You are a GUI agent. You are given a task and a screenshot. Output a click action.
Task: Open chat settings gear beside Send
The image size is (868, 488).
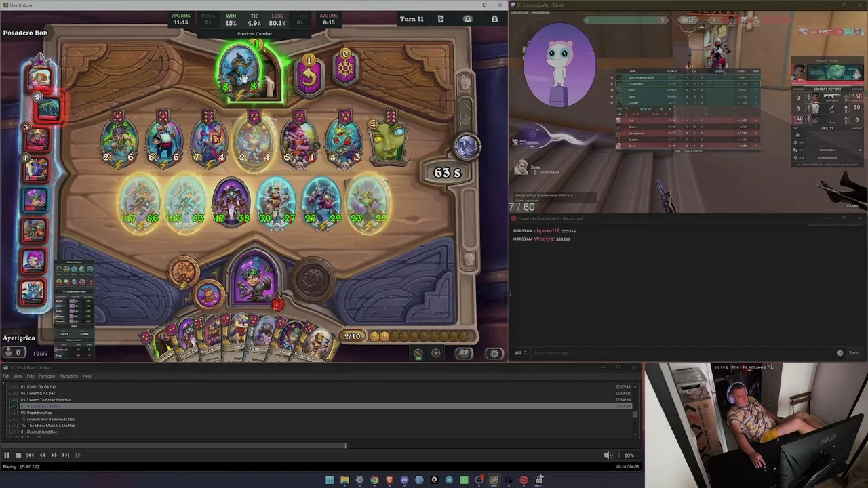840,353
